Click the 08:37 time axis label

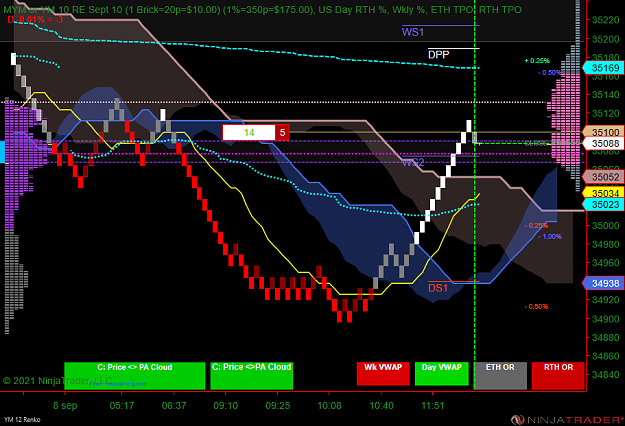point(174,406)
